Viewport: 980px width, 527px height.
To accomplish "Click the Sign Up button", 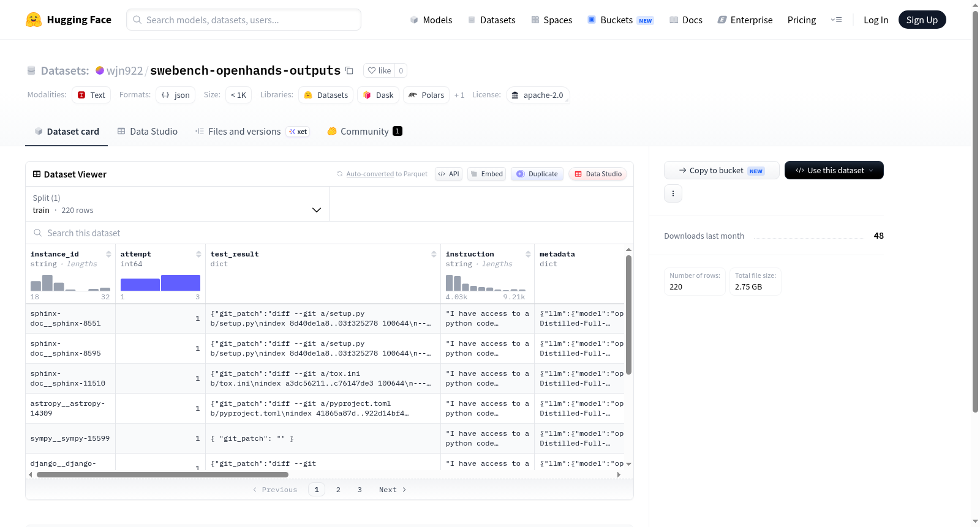I will [922, 20].
